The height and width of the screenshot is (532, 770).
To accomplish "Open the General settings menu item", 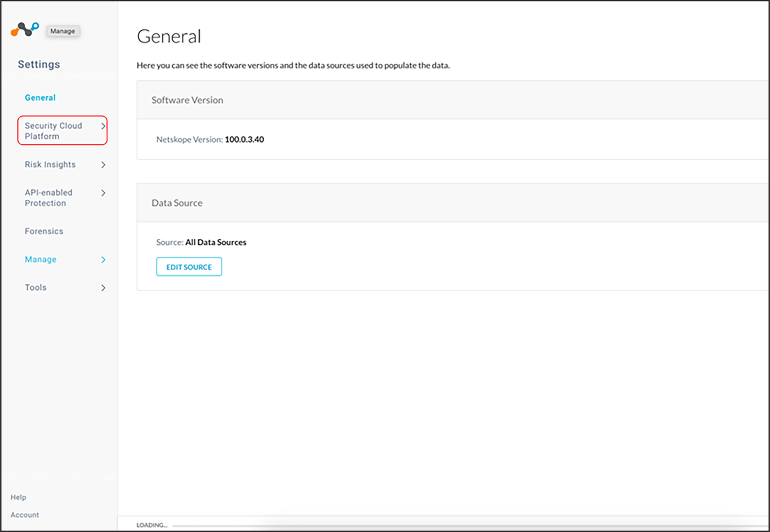I will pos(40,97).
